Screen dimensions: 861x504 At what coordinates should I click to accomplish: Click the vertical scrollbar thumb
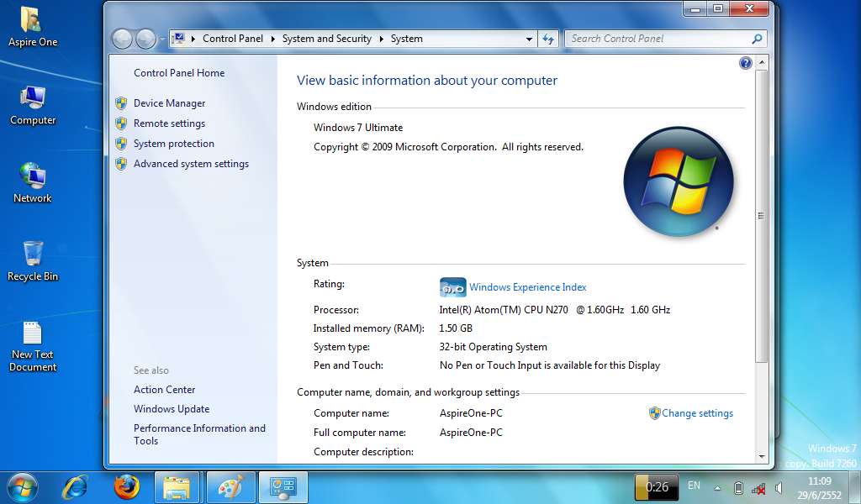(x=761, y=216)
